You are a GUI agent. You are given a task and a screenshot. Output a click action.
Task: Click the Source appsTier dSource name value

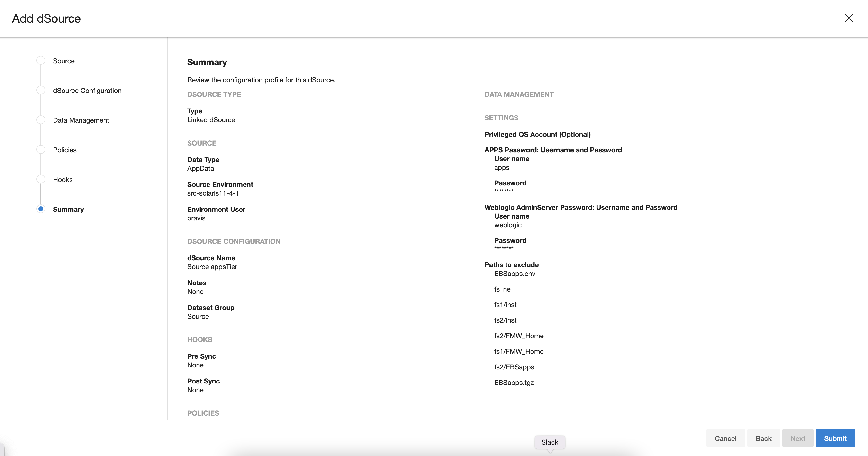click(x=212, y=267)
